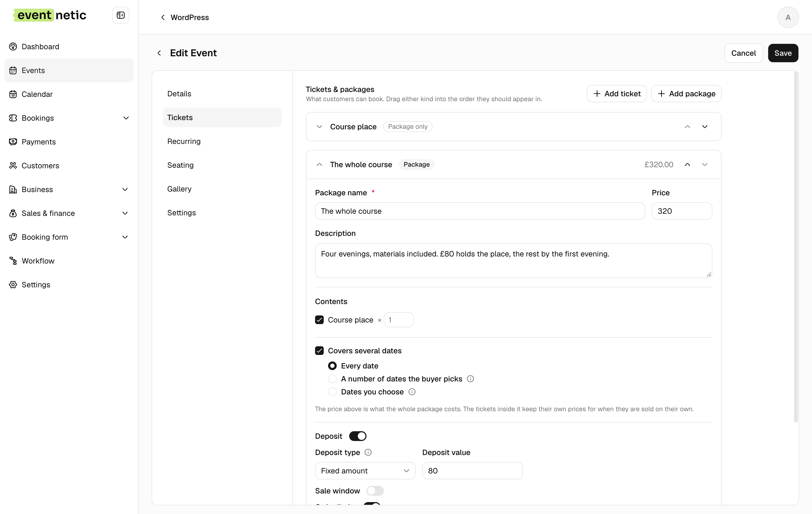
Task: Click info icon beside Dates you choose
Action: [412, 392]
